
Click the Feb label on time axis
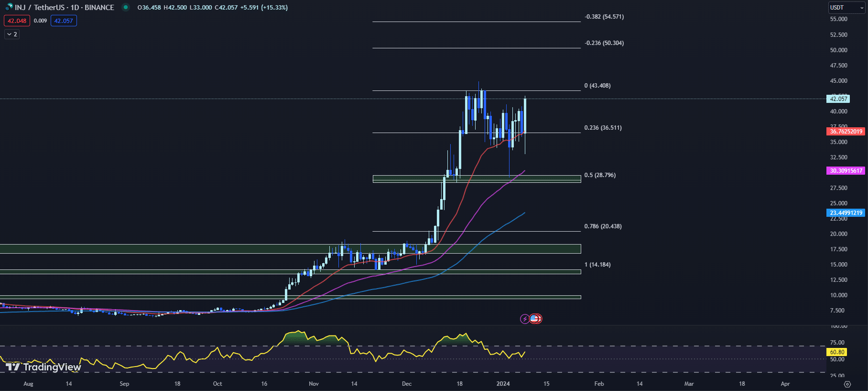point(599,384)
